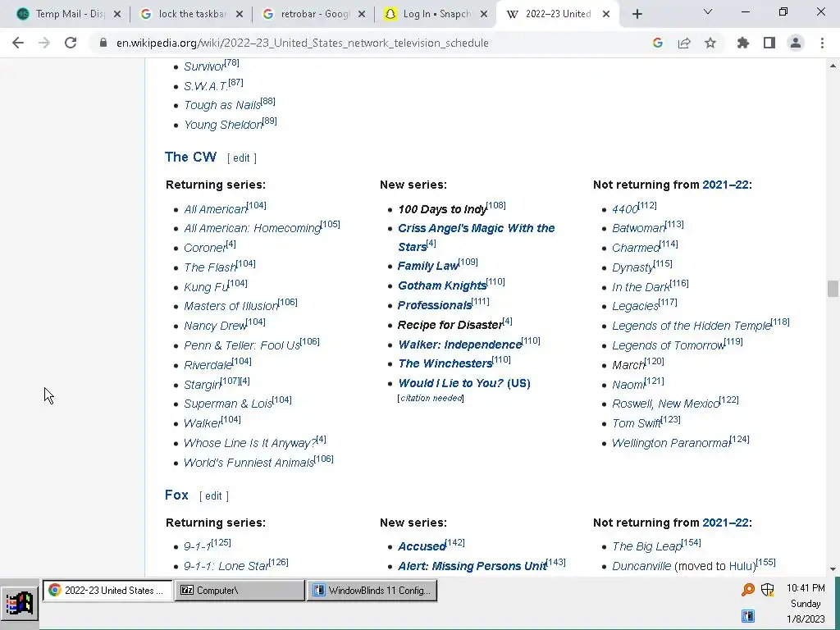Open Criss Angel's Magic With the Stars link
This screenshot has width=840, height=630.
477,237
